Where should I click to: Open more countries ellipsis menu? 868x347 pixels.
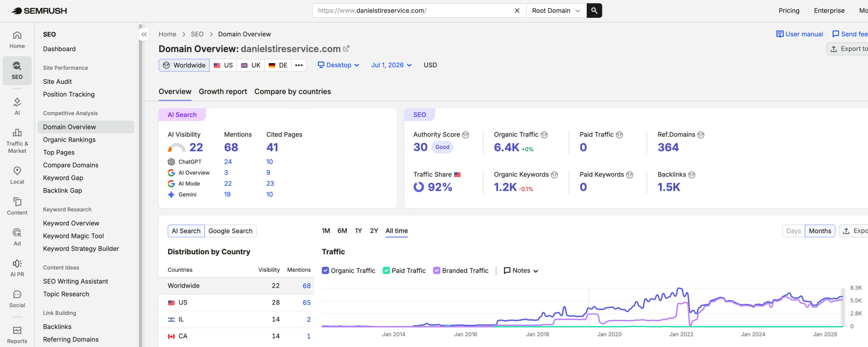(299, 65)
